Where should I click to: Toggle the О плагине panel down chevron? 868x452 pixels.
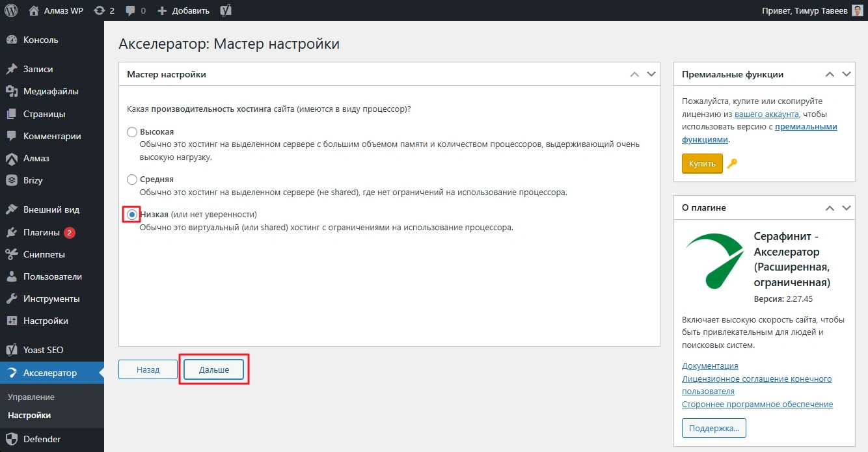[847, 208]
